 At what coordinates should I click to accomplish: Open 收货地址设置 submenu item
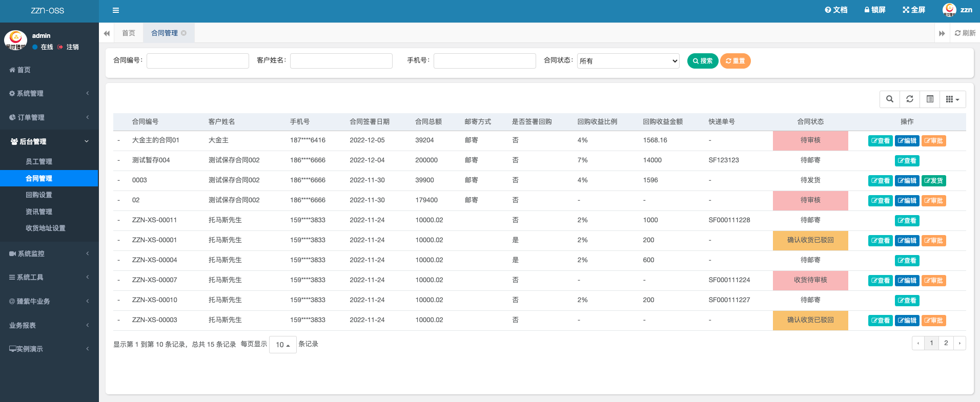click(49, 228)
